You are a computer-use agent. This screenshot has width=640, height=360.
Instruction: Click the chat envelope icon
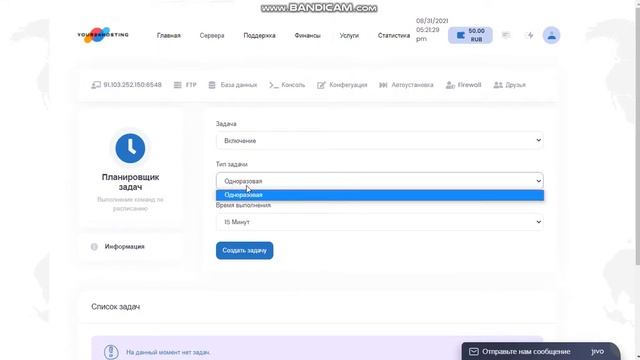(x=473, y=351)
